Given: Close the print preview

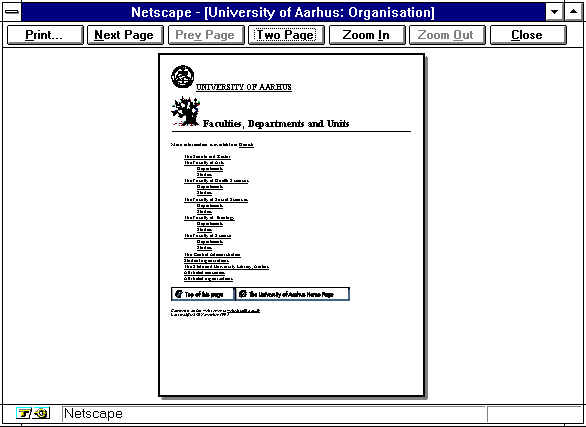Looking at the screenshot, I should click(x=528, y=35).
